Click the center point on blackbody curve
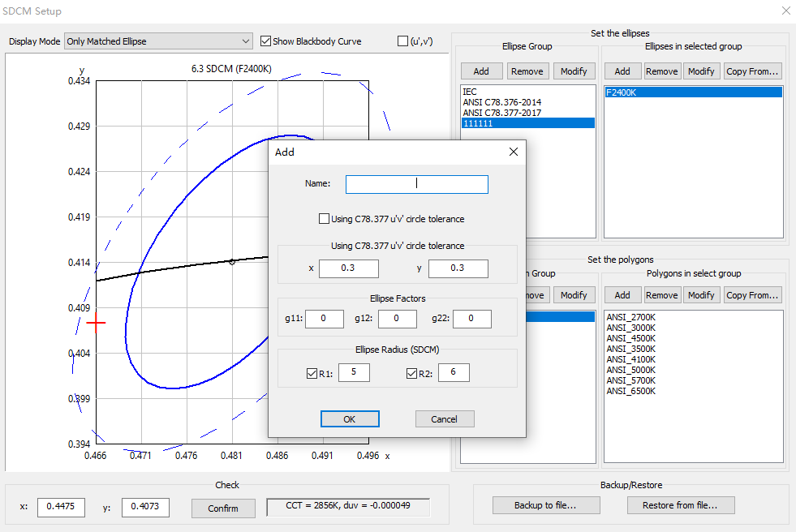This screenshot has height=532, width=796. pyautogui.click(x=232, y=262)
